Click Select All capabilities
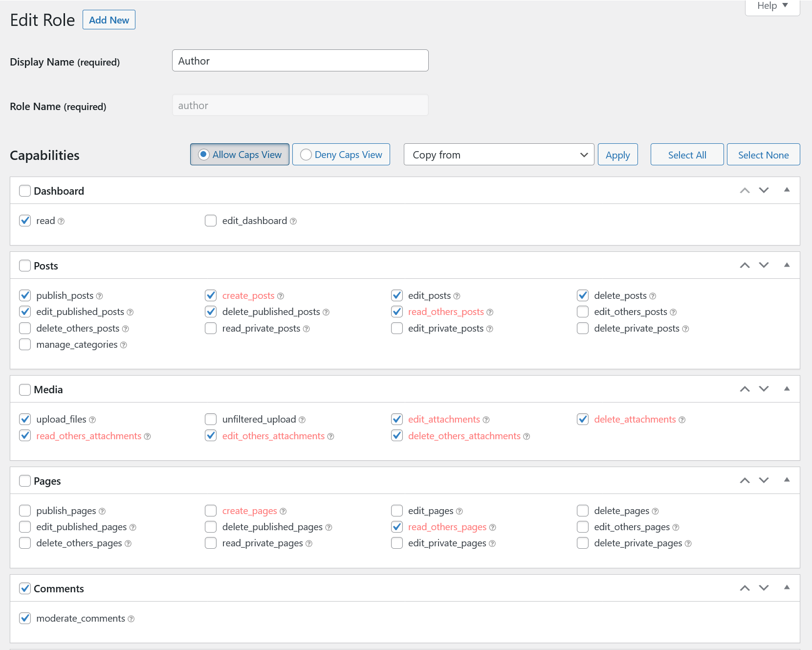The width and height of the screenshot is (812, 650). [x=687, y=155]
